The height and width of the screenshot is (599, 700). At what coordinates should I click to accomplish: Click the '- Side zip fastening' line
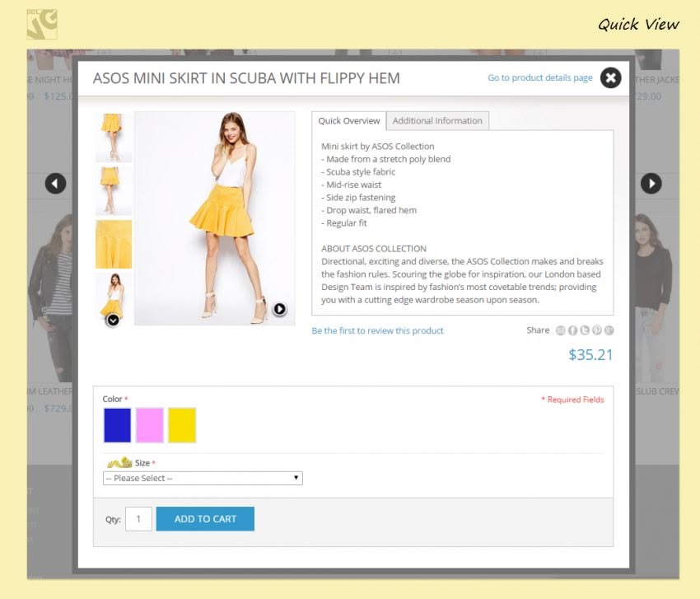[358, 198]
